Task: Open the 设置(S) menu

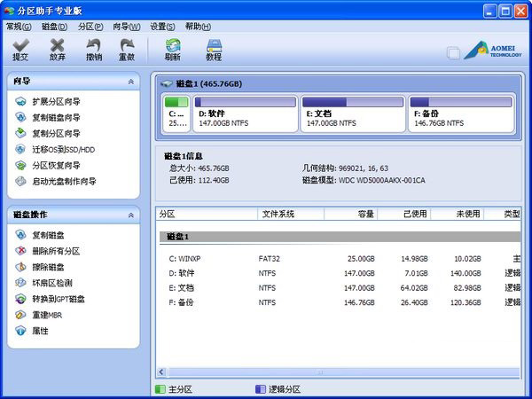Action: (x=162, y=27)
